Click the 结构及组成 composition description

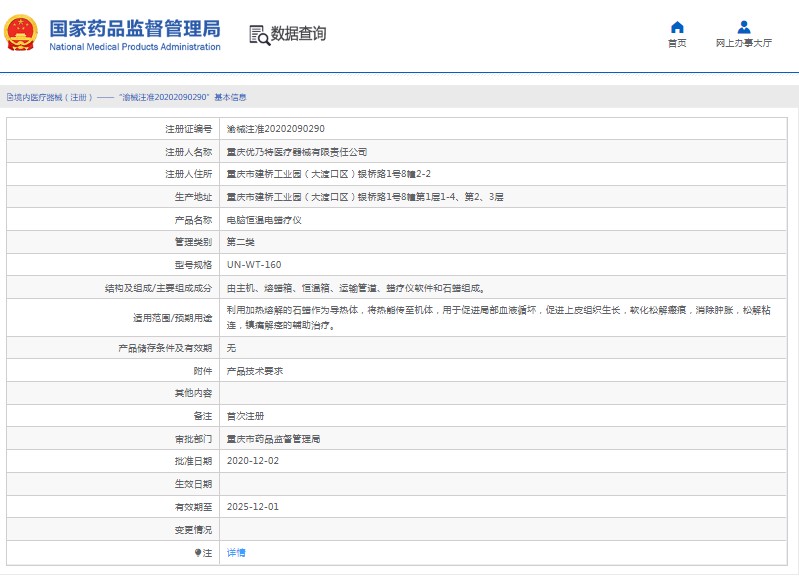tap(356, 289)
